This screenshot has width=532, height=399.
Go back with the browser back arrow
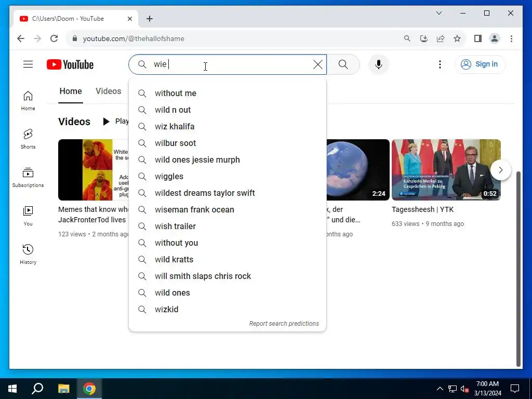21,38
